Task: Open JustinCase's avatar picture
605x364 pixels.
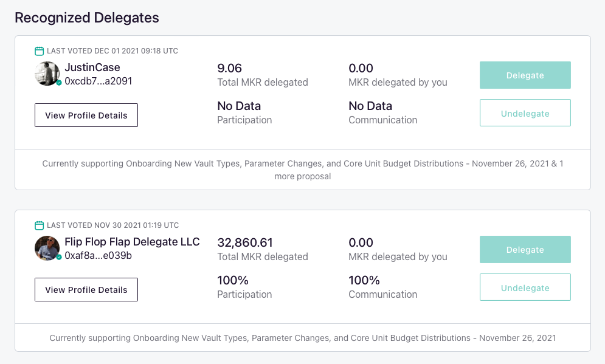Action: [x=47, y=74]
